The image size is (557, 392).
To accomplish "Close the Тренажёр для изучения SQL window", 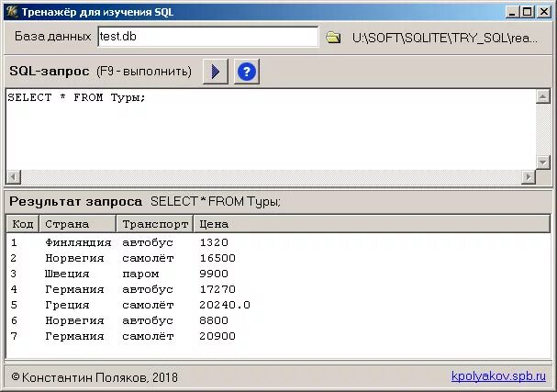I will click(x=544, y=12).
